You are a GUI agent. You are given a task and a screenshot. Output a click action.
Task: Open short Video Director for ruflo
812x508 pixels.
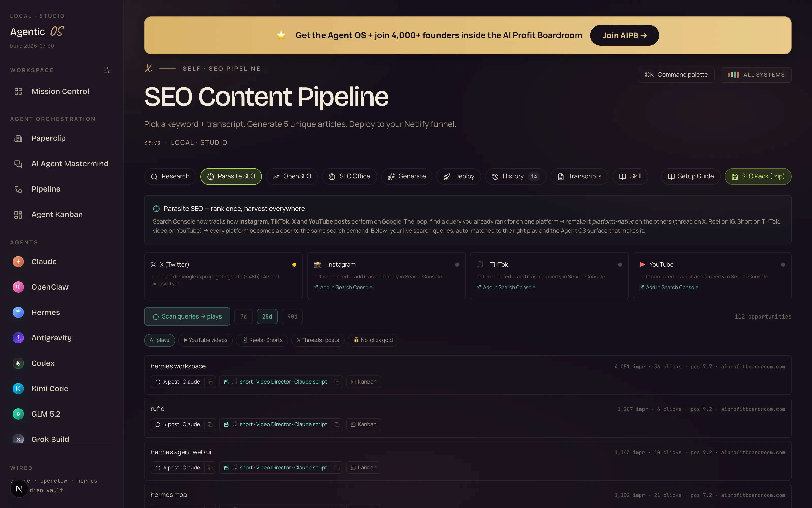(x=275, y=424)
